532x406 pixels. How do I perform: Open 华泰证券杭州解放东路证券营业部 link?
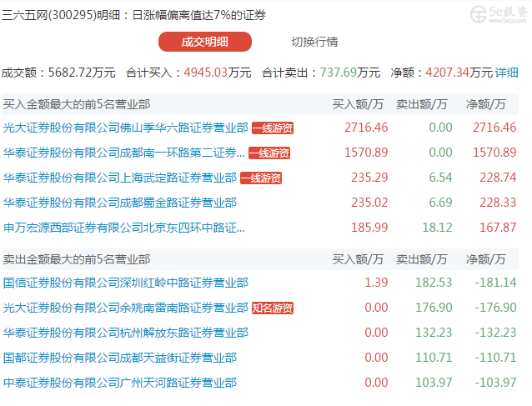pos(126,333)
